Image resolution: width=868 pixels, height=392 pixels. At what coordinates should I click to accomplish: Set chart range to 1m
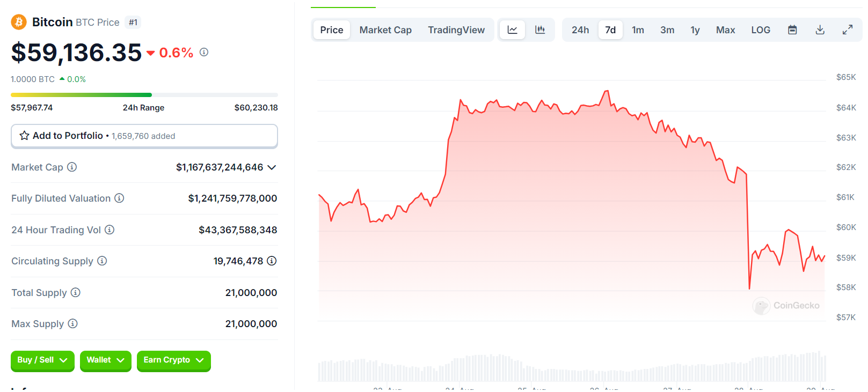click(638, 30)
